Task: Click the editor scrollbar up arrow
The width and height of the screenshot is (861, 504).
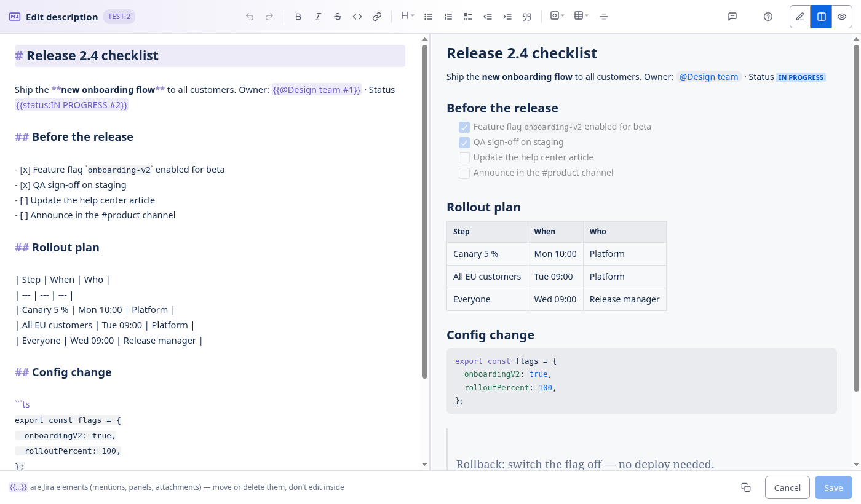Action: (424, 39)
